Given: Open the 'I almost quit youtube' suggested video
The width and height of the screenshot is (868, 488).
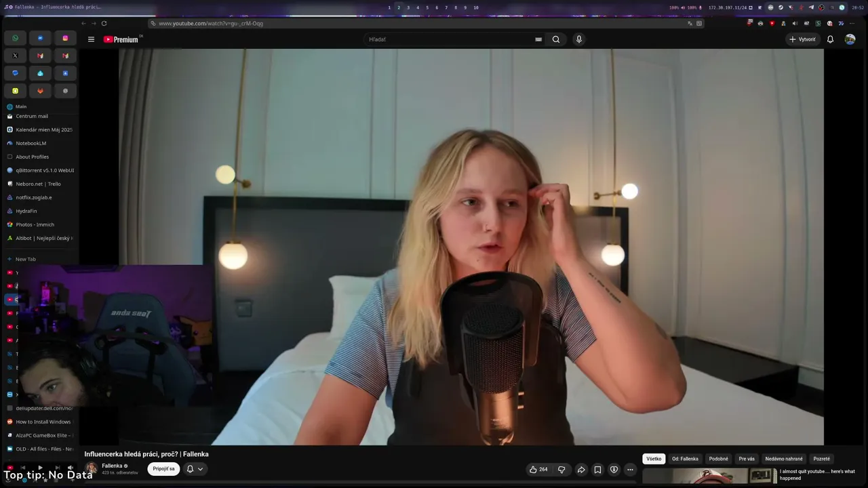Looking at the screenshot, I should point(817,474).
